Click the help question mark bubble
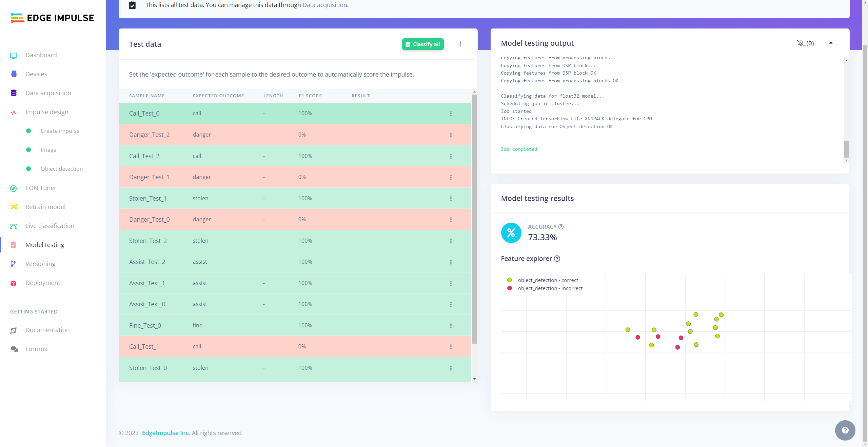This screenshot has width=868, height=447. [845, 430]
